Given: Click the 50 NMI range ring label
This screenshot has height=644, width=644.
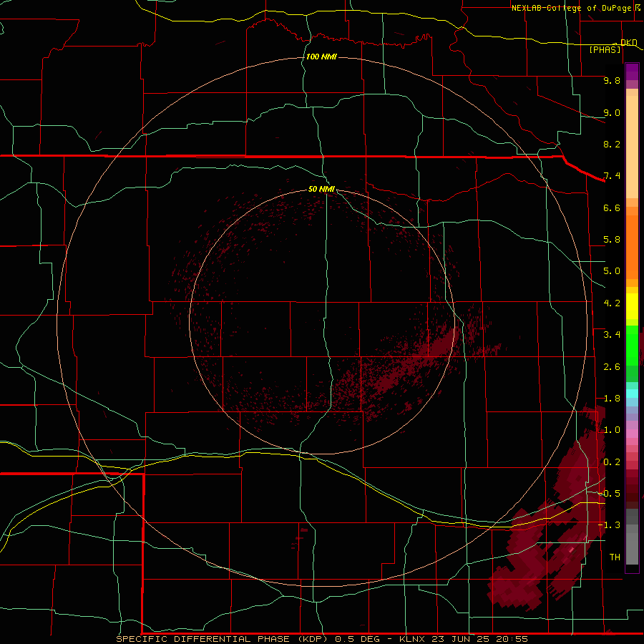Looking at the screenshot, I should [x=321, y=189].
